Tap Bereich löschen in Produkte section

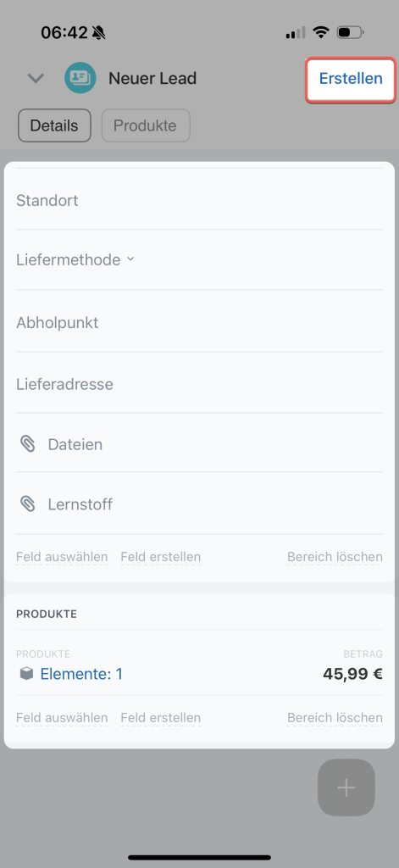(x=335, y=718)
